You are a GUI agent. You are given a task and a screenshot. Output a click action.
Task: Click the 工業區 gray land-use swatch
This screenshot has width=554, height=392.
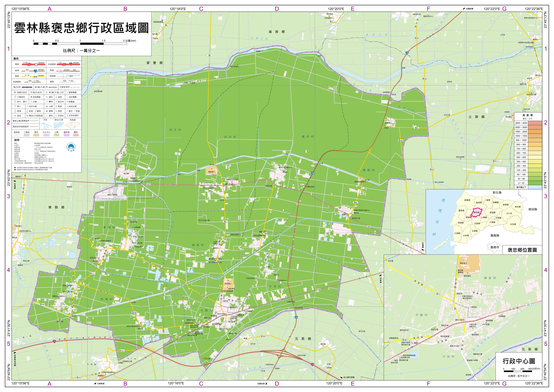(x=27, y=135)
